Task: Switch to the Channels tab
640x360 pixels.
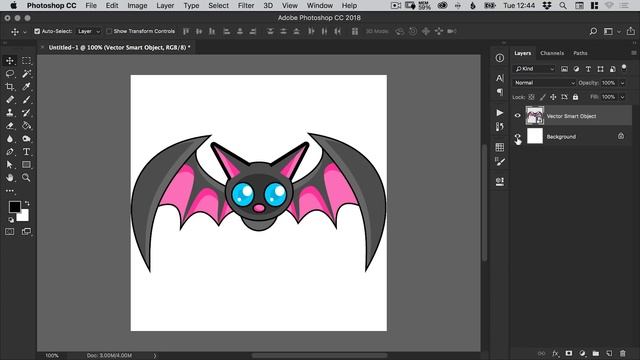Action: pos(552,53)
